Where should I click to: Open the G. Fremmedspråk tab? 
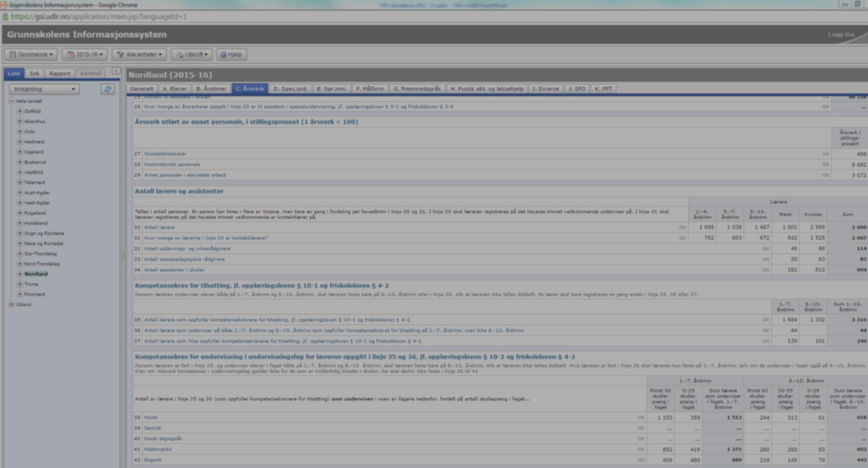pyautogui.click(x=417, y=88)
